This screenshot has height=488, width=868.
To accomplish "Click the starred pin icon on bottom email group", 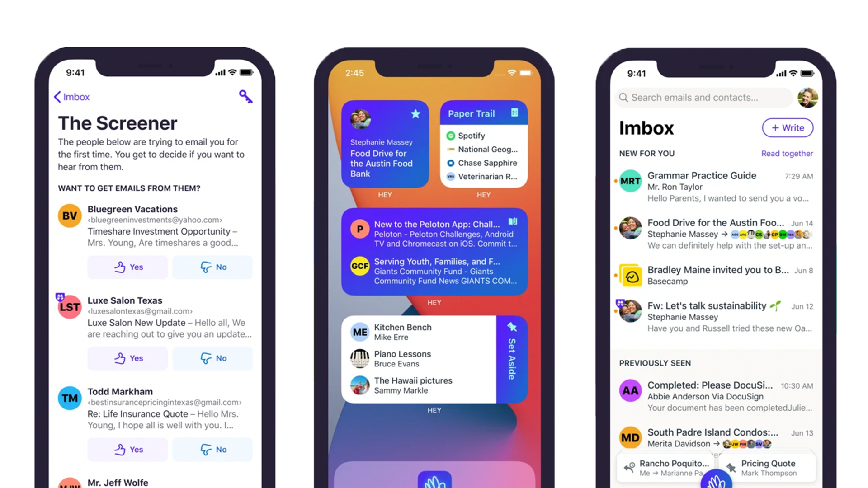I will (511, 327).
